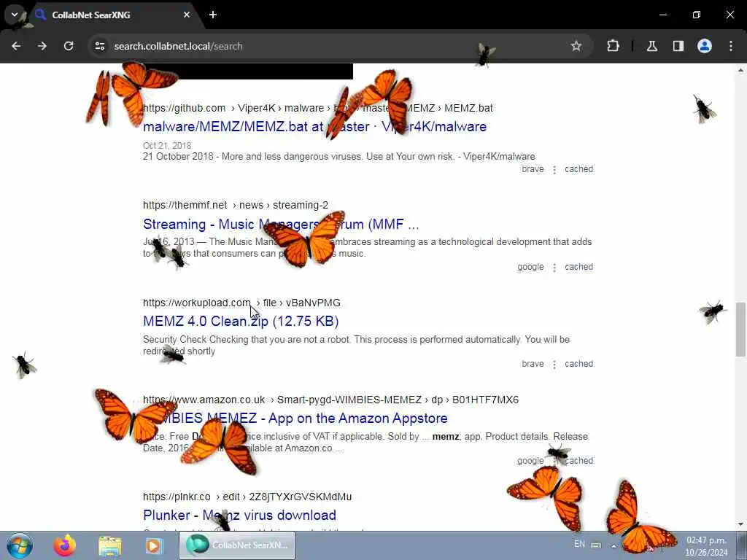Select CollabNet SearXNG taskbar button
This screenshot has height=560, width=747.
pyautogui.click(x=237, y=545)
